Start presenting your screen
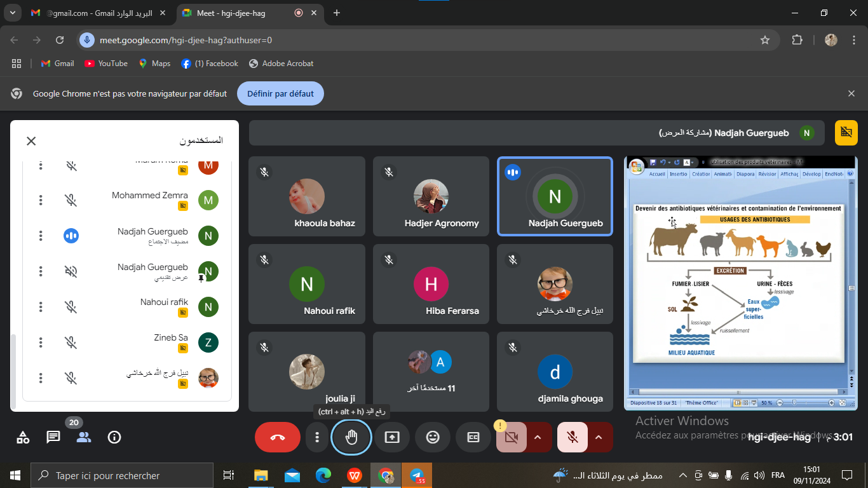Screen dimensions: 868x488 (x=392, y=437)
